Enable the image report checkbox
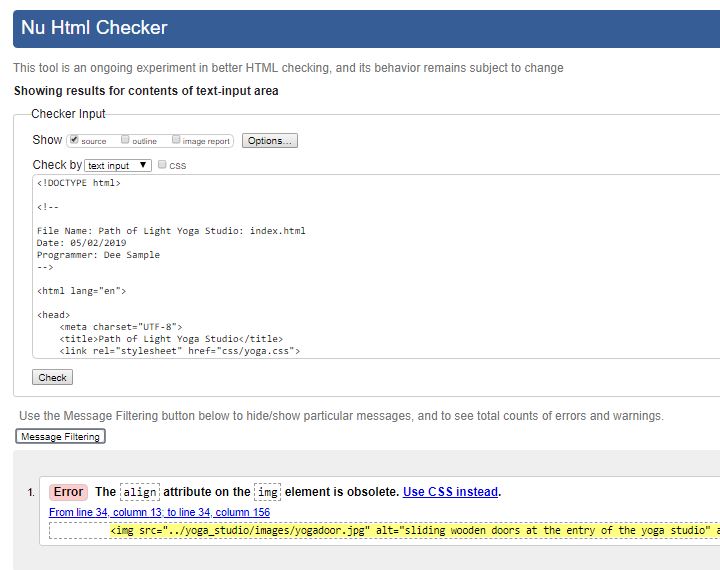The image size is (720, 570). click(176, 139)
